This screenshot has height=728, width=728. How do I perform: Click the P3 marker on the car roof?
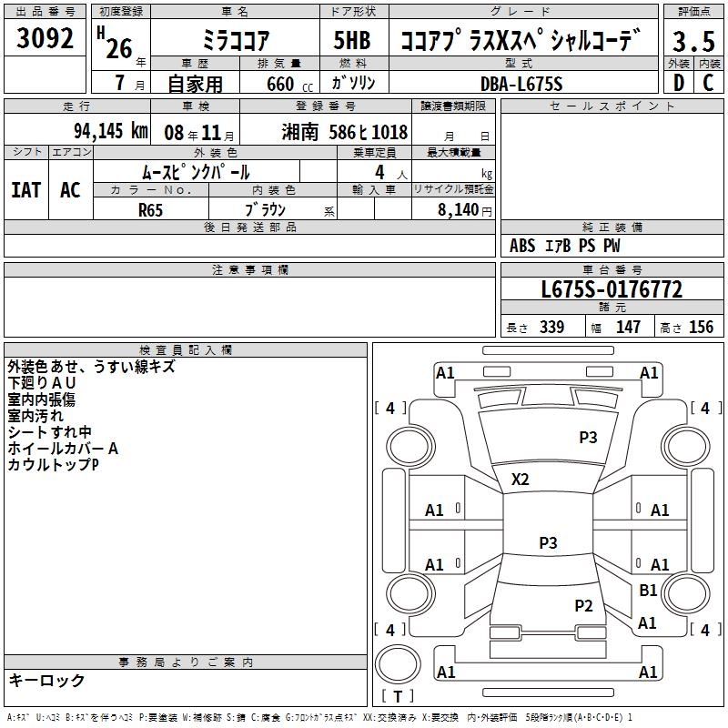pos(548,543)
